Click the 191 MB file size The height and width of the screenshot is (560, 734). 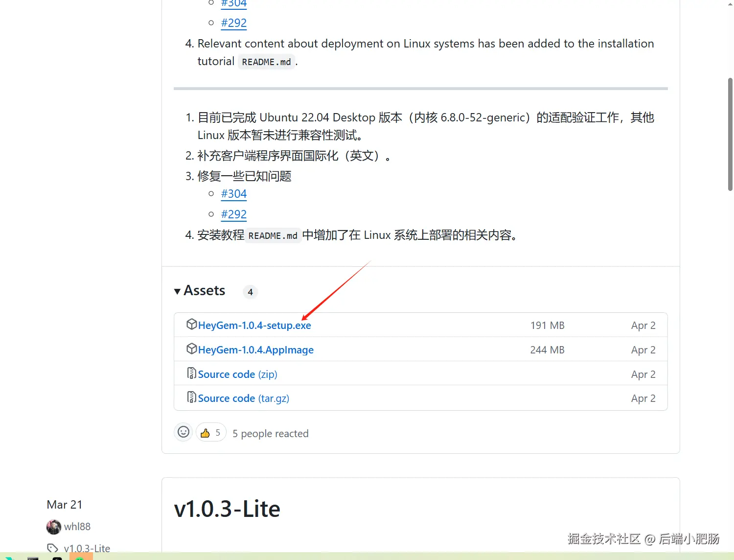pos(548,326)
